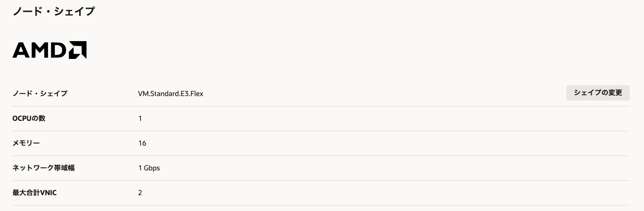Click the OCPU count value 1
The height and width of the screenshot is (211, 644).
pyautogui.click(x=140, y=118)
